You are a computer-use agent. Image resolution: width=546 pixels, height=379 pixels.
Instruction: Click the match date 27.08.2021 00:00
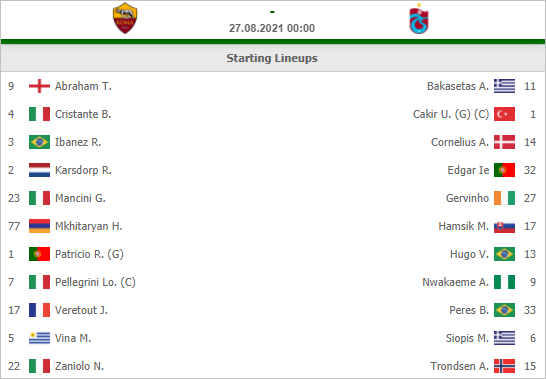pos(272,28)
